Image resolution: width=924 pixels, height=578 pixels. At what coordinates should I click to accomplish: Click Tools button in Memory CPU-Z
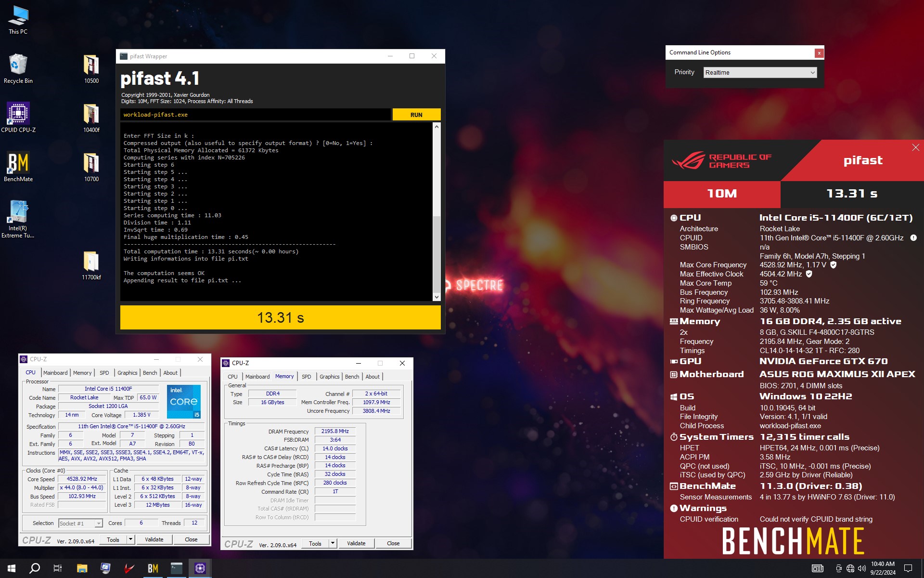[x=315, y=543]
